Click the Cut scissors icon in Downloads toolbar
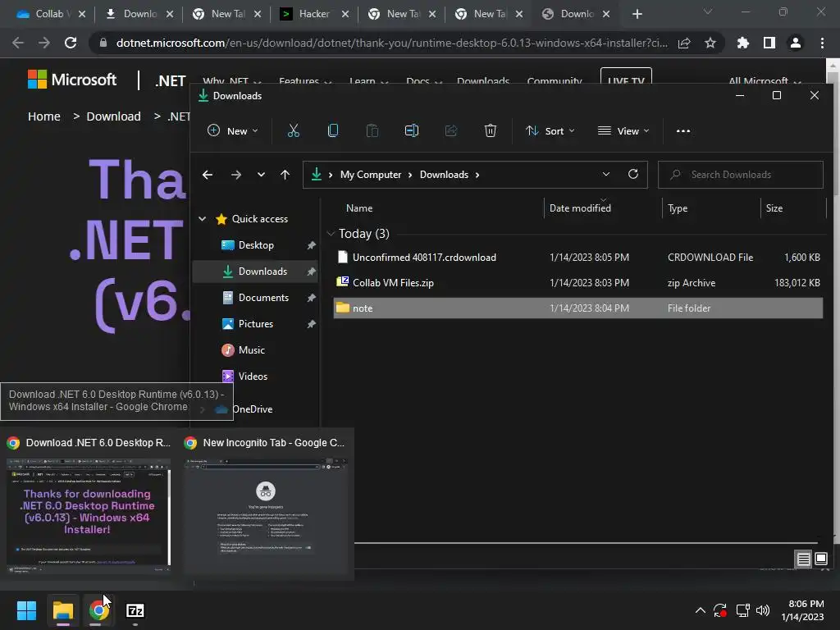Image resolution: width=840 pixels, height=630 pixels. point(293,130)
